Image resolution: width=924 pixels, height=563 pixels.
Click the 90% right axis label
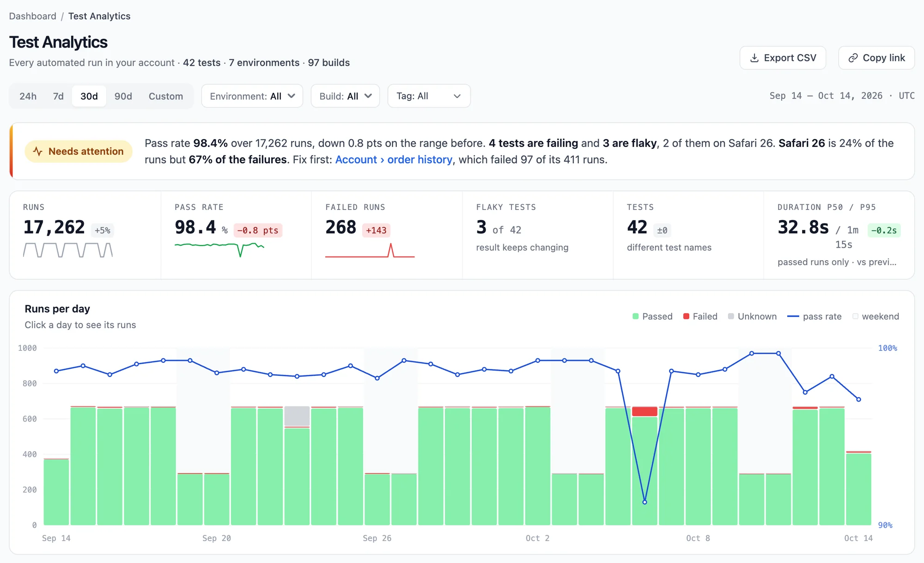[x=885, y=525]
